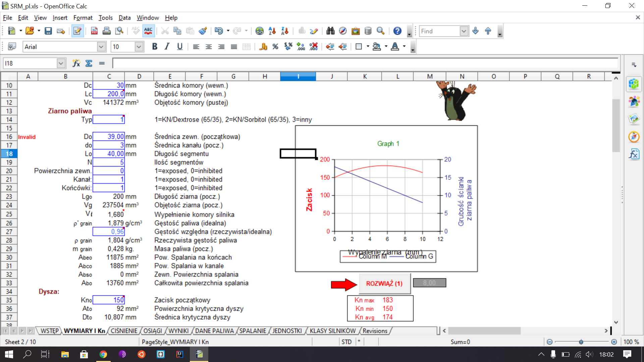Click the Insert Chart icon

point(302,31)
